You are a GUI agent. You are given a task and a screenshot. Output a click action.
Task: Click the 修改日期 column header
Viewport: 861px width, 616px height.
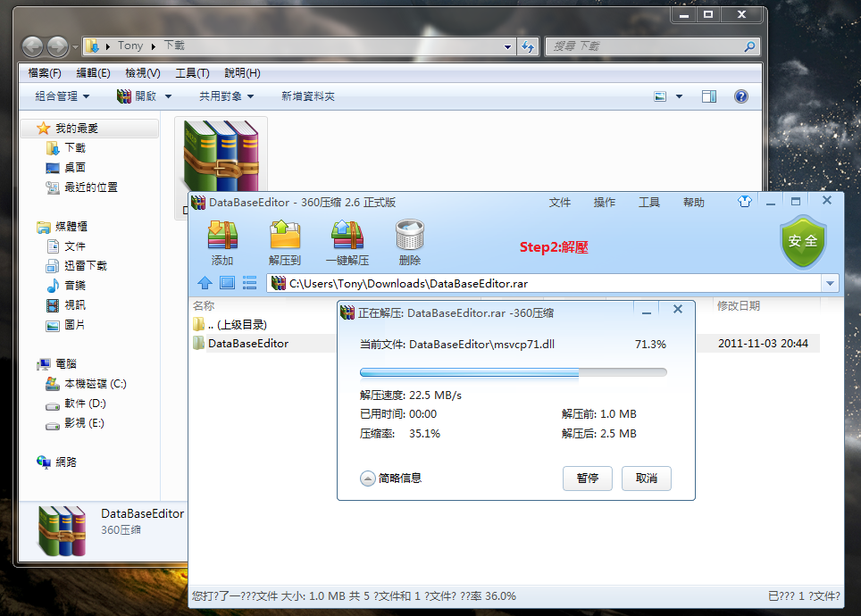coord(740,306)
